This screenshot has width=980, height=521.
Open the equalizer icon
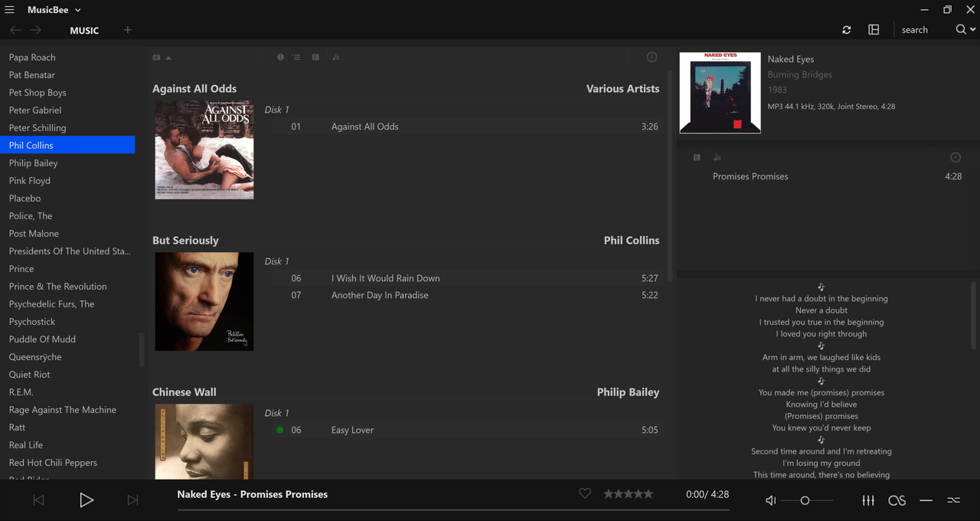pyautogui.click(x=868, y=500)
